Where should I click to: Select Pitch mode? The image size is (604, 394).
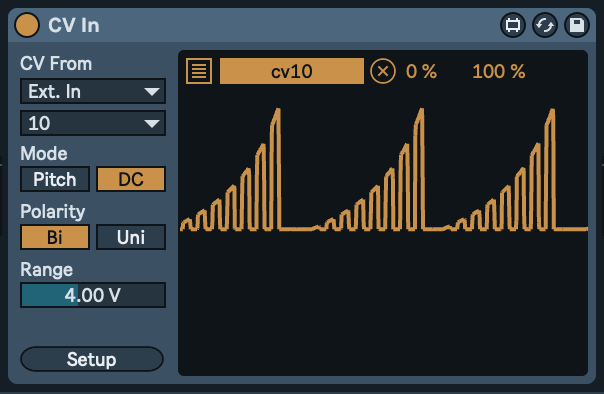tap(55, 179)
